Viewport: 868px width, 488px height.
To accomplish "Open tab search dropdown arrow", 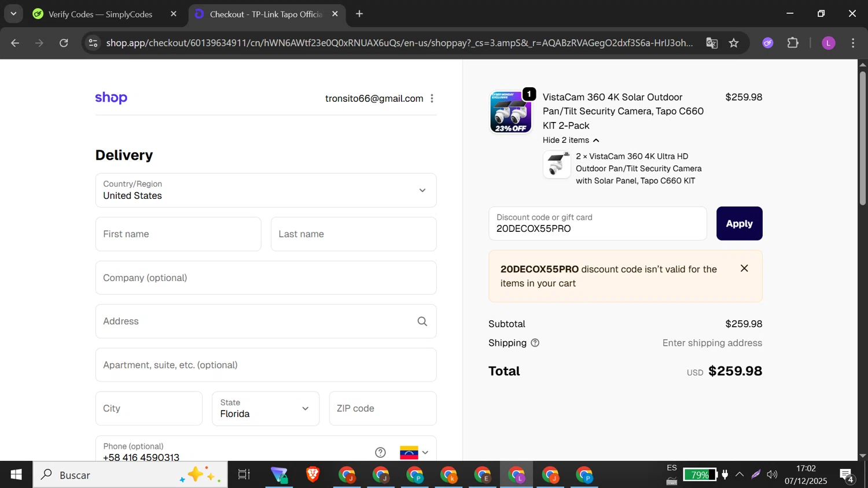I will tap(13, 14).
